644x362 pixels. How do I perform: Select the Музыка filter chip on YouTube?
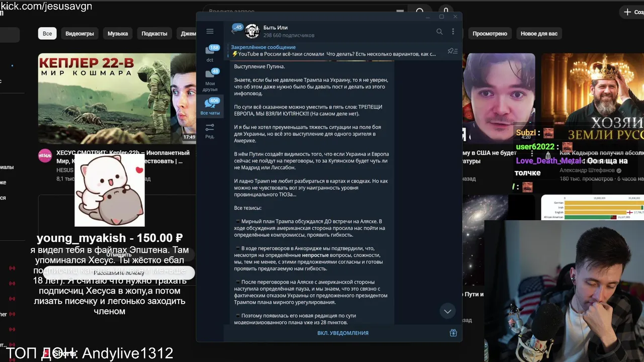click(118, 34)
